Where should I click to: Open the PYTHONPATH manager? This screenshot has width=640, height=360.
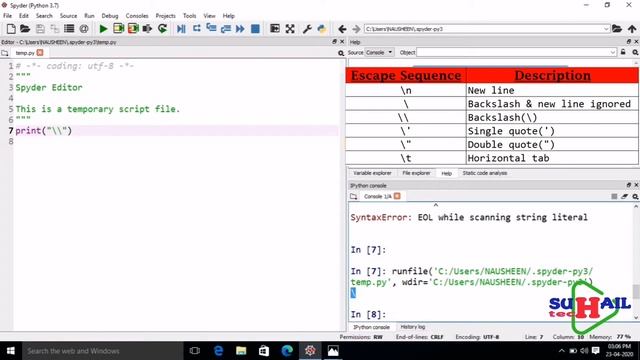pos(322,29)
